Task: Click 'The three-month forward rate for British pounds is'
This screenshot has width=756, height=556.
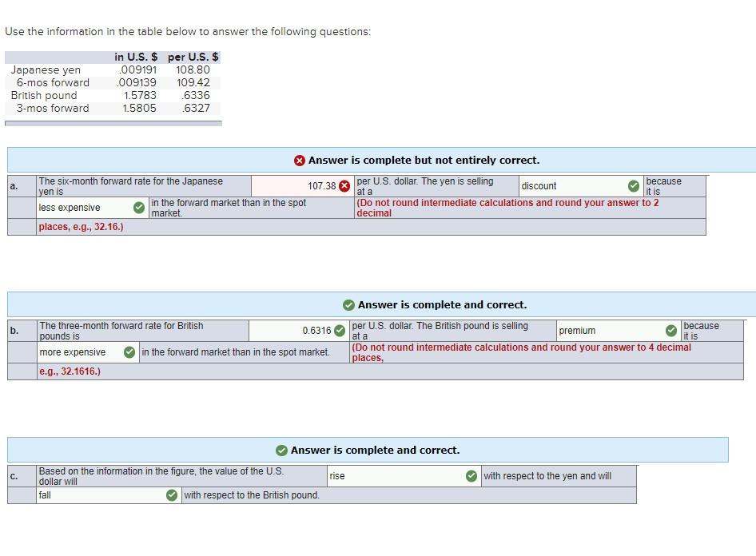Action: (121, 331)
